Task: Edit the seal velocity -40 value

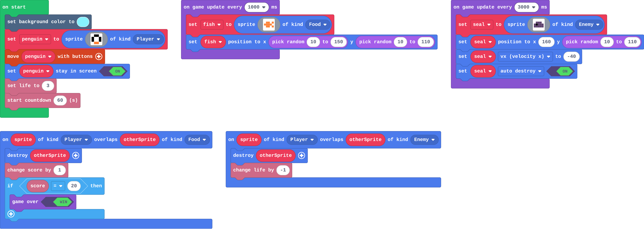Action: point(571,56)
